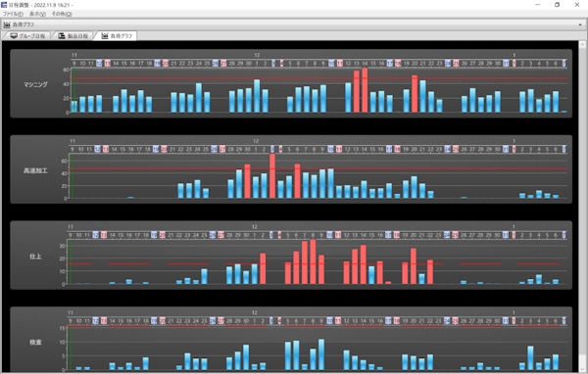
Task: Switch to the 製品日程 tab
Action: [73, 36]
